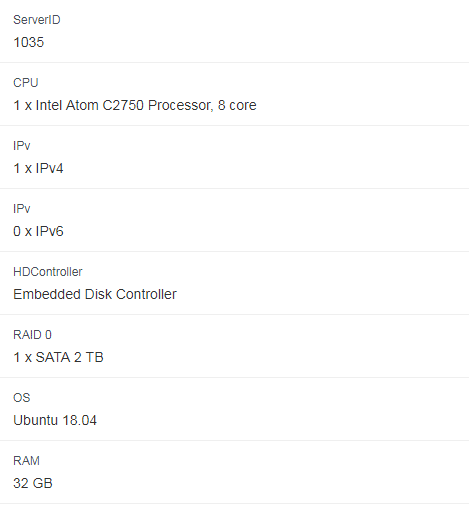Select the 1 x IPv4 value
Screen dimensions: 469x506
point(38,168)
